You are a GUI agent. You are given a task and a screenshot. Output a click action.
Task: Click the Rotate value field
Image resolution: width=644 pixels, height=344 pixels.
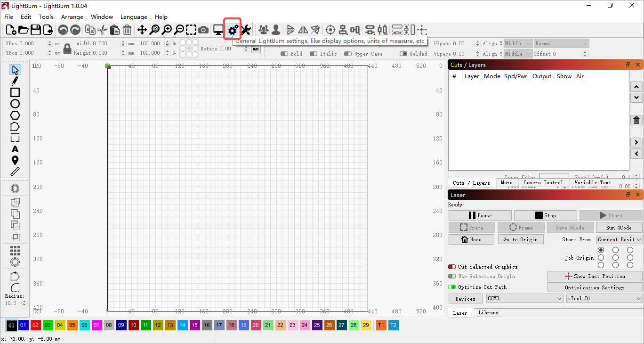pyautogui.click(x=231, y=49)
